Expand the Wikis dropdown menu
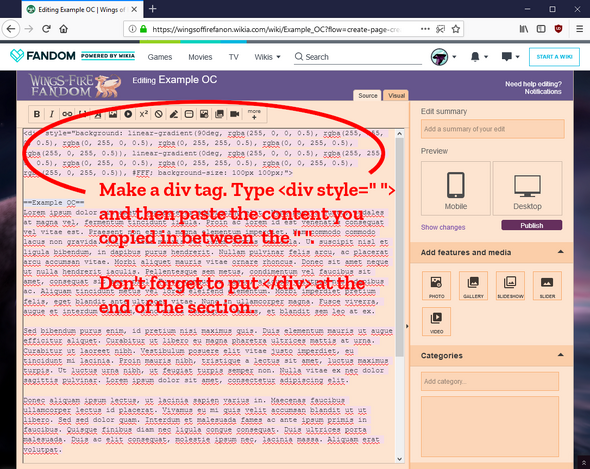 click(x=267, y=57)
